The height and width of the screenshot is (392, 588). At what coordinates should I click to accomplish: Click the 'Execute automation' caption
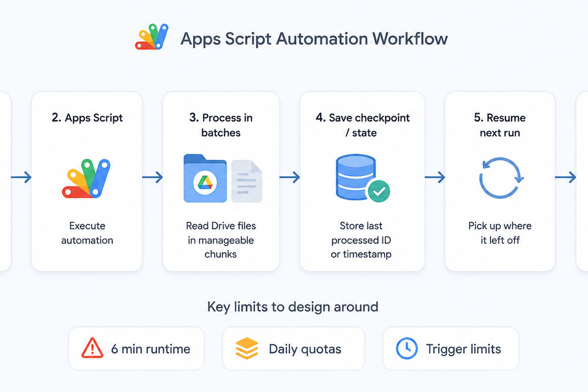click(87, 233)
